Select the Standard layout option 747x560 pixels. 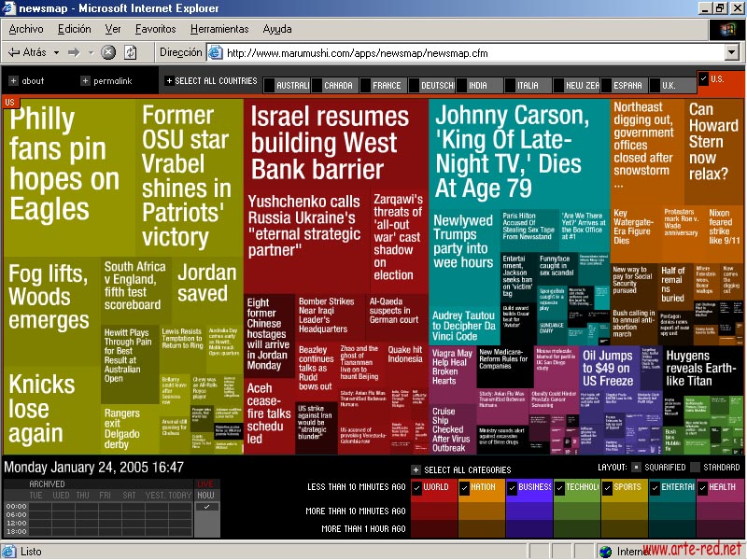[x=695, y=468]
